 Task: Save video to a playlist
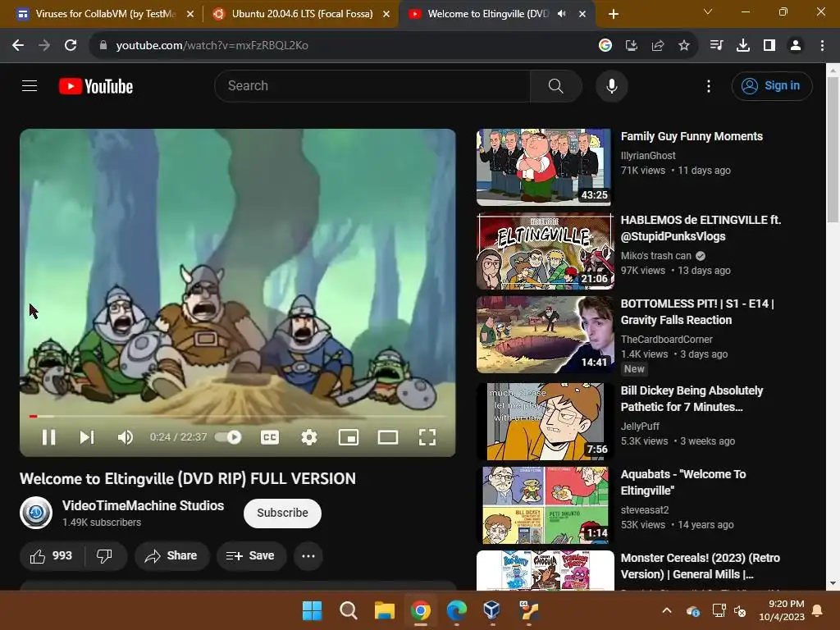pyautogui.click(x=251, y=555)
